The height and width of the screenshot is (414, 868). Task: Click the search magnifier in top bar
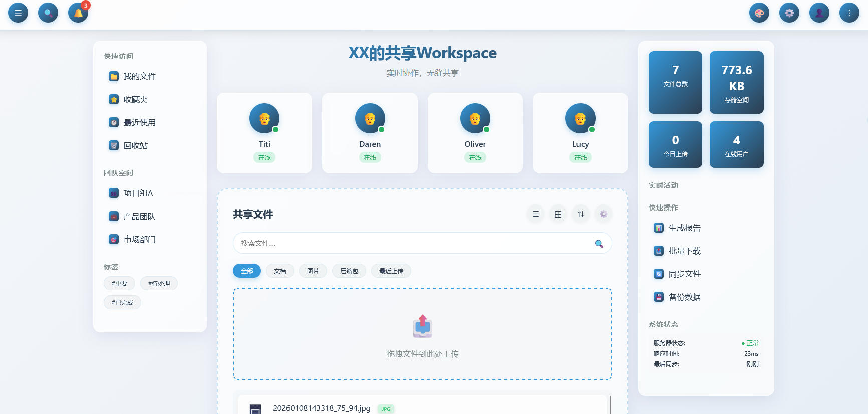pos(48,13)
